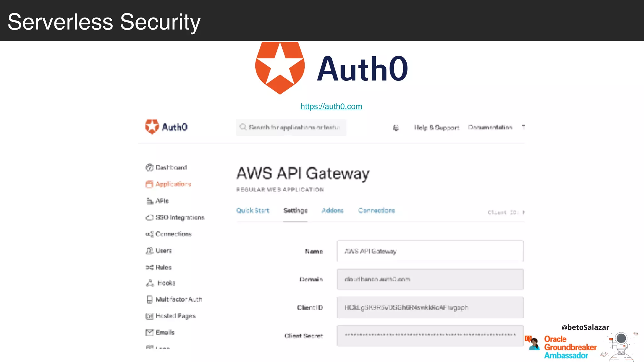Click the Users sidebar icon
Viewport: 644px width, 362px height.
pos(149,251)
